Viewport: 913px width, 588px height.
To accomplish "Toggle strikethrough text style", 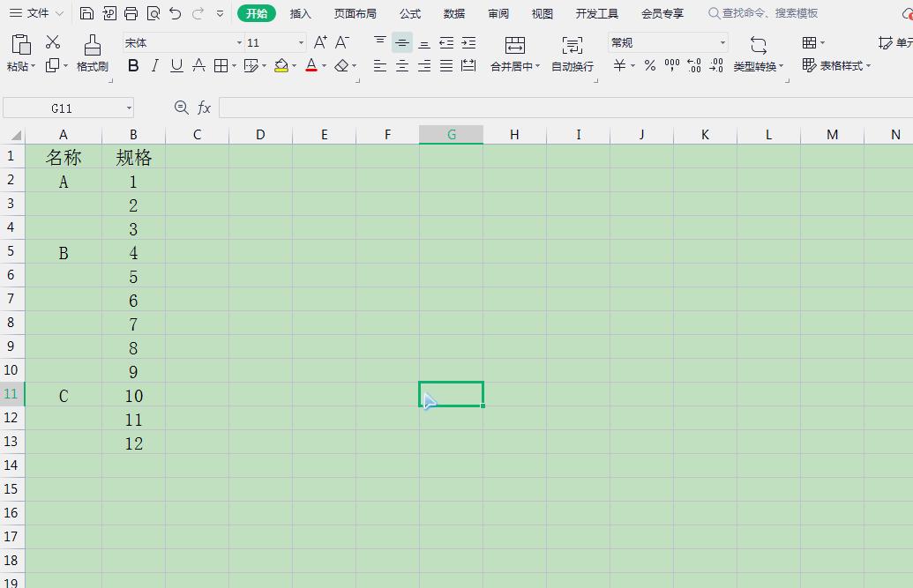I will click(x=198, y=66).
